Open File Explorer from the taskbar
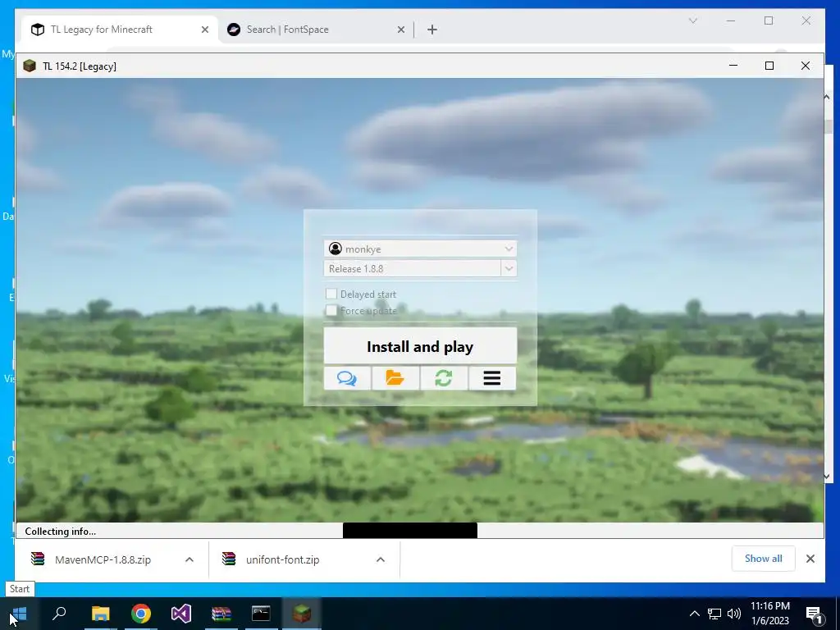Viewport: 840px width, 630px height. pyautogui.click(x=100, y=614)
